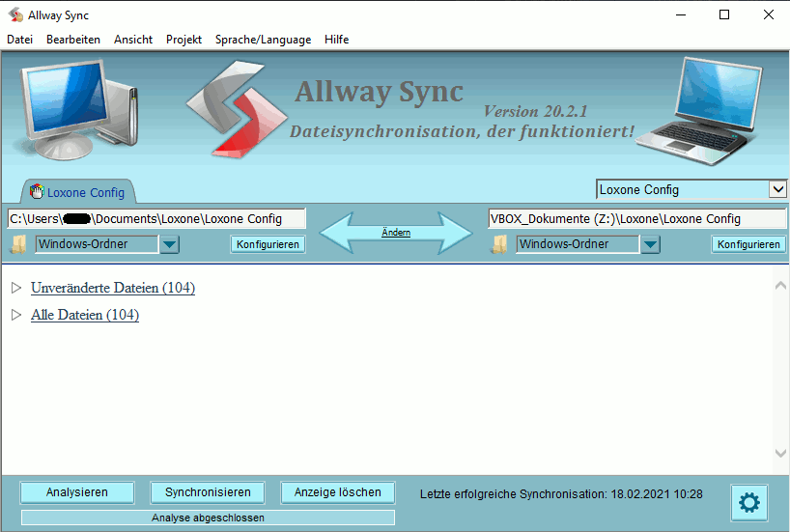Click the last successful synchronisation text
This screenshot has width=790, height=532.
561,494
